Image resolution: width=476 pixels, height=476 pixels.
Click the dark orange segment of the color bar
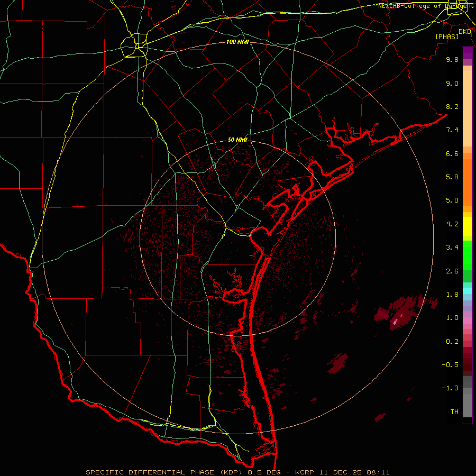[x=467, y=183]
